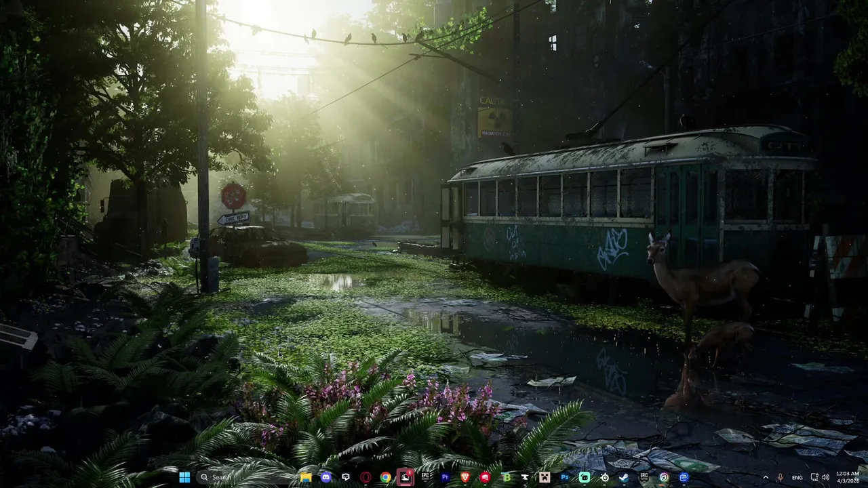Launch Adobe Premiere Pro from the taskbar

coord(446,477)
